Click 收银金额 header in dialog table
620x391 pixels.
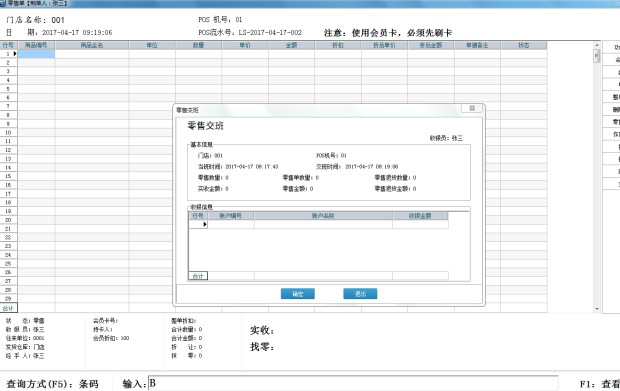coord(420,216)
